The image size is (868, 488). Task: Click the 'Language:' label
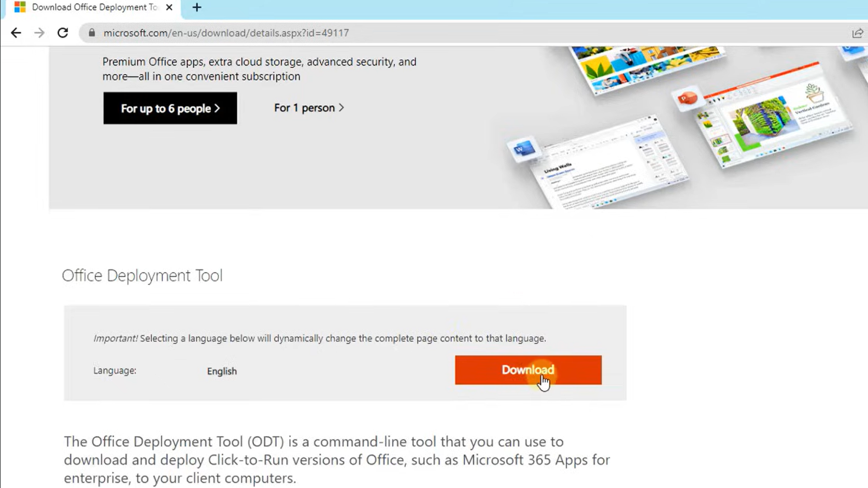(x=115, y=370)
